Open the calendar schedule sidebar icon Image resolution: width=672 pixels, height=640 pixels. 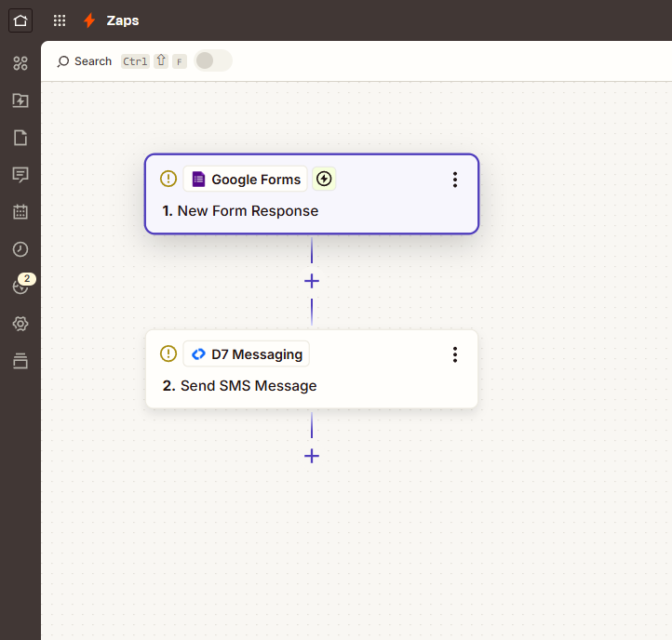point(20,211)
